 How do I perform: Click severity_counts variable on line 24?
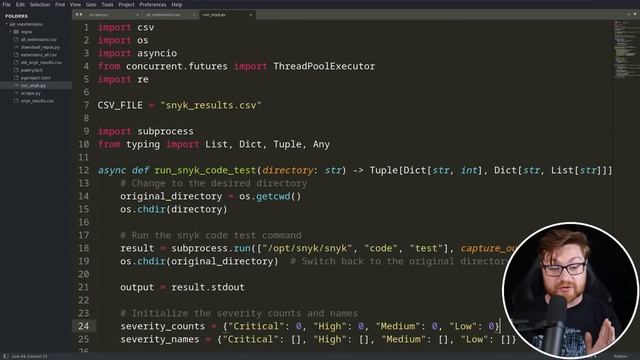162,326
